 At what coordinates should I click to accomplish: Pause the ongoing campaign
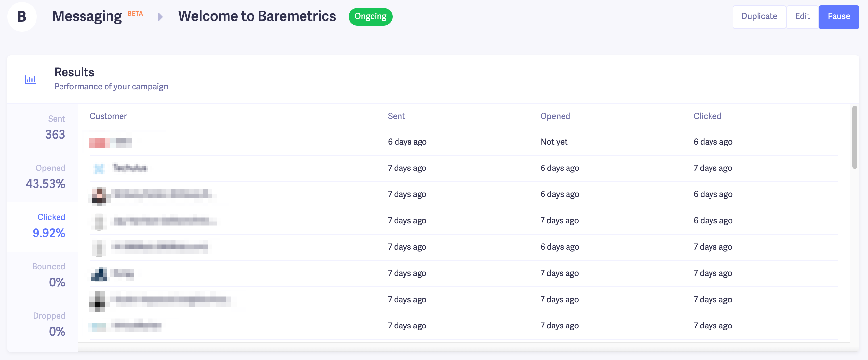click(838, 16)
